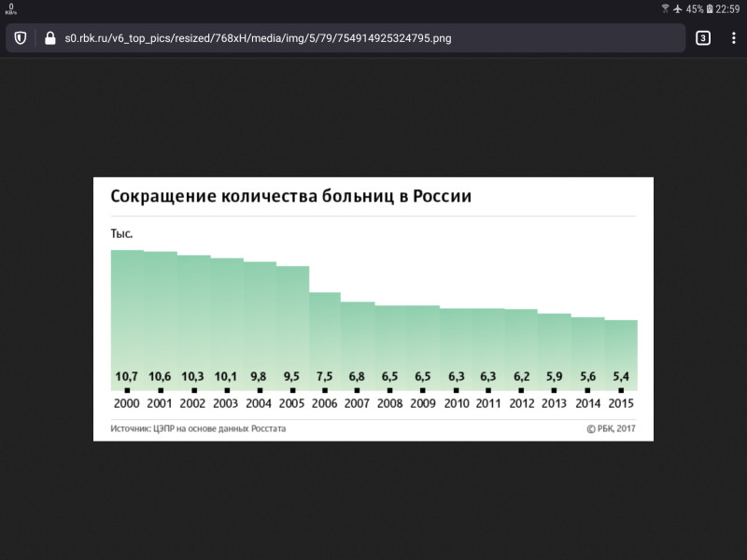Click the 2006 bar showing 7,5
This screenshot has height=560, width=747.
324,336
